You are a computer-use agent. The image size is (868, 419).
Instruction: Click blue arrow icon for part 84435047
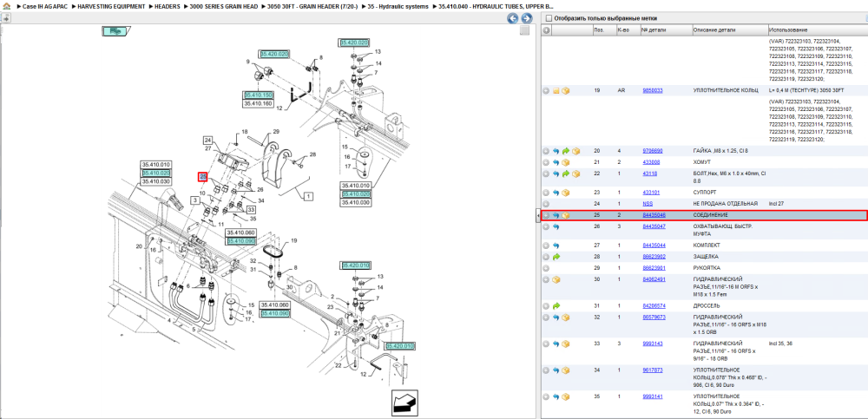556,226
